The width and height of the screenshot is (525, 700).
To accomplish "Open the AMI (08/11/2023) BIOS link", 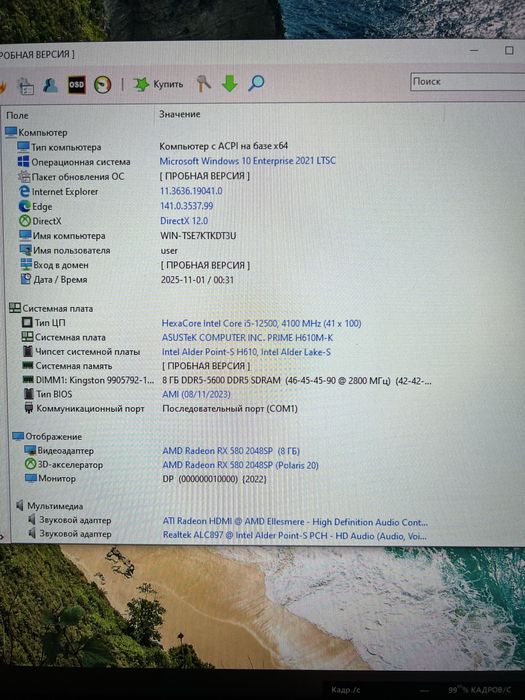I will coord(196,394).
